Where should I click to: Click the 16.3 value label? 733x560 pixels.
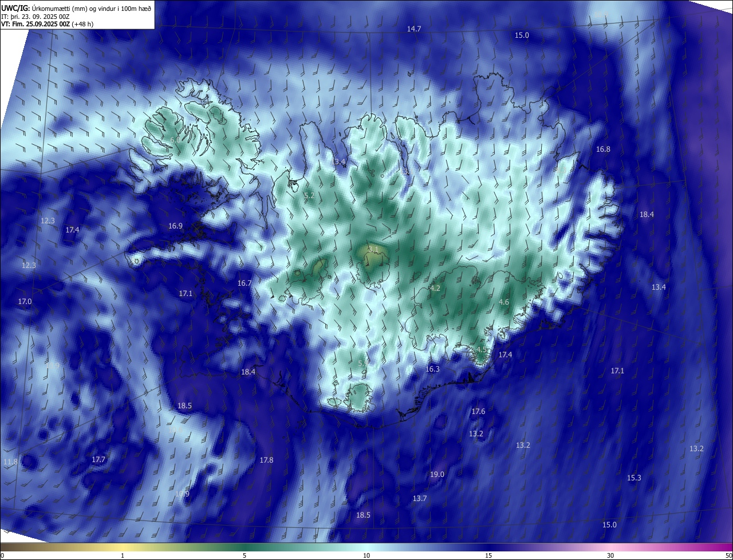[432, 369]
